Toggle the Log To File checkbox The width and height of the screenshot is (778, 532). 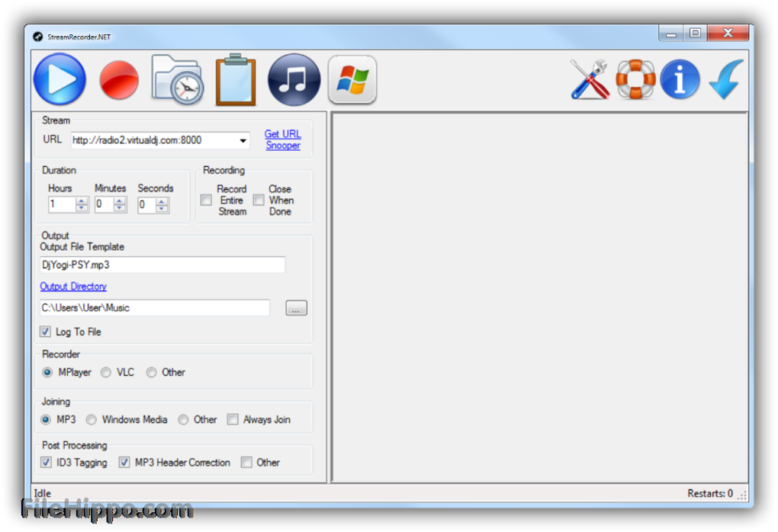[x=46, y=332]
